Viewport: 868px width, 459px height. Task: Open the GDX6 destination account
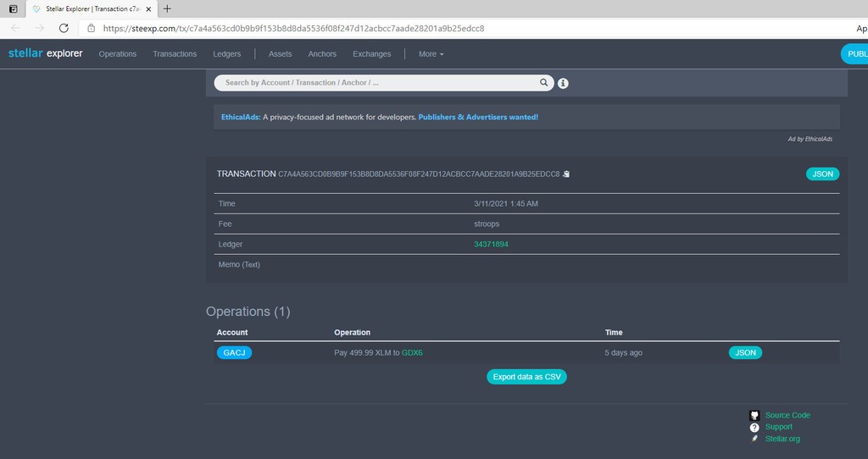412,352
